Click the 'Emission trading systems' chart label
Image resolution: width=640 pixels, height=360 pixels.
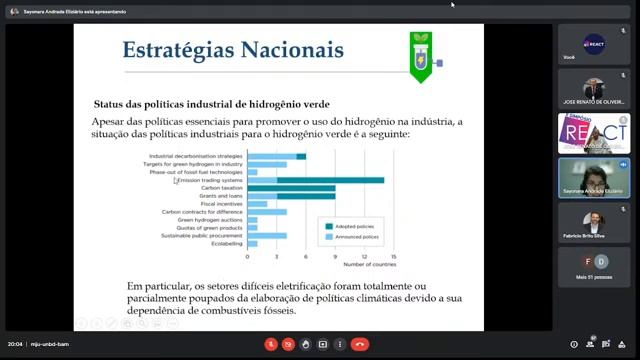[210, 180]
